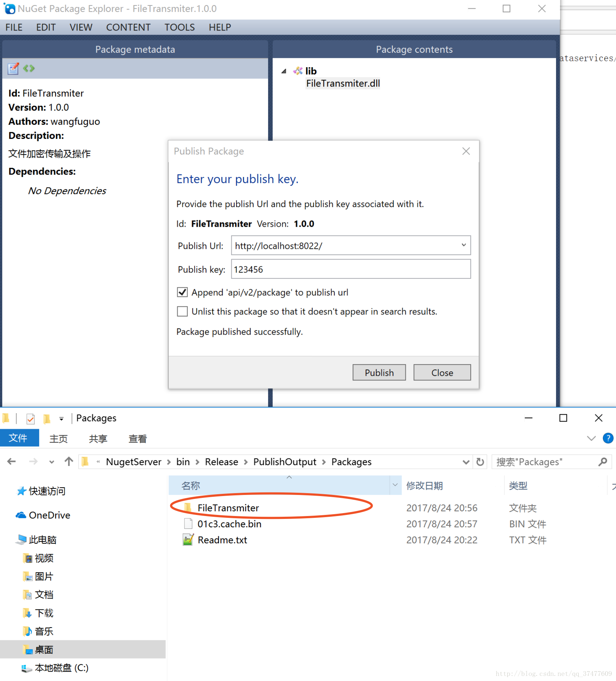Open the quick access toolbar customize dropdown
Image resolution: width=616 pixels, height=681 pixels.
pyautogui.click(x=61, y=419)
